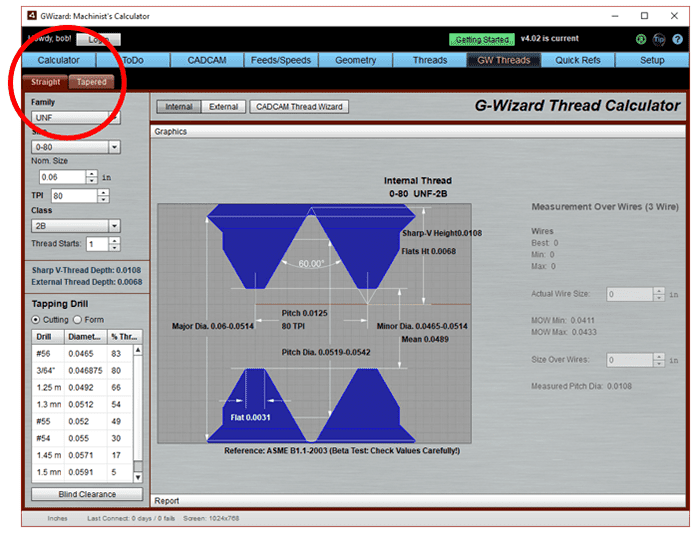Open the Family UNF dropdown

(75, 117)
